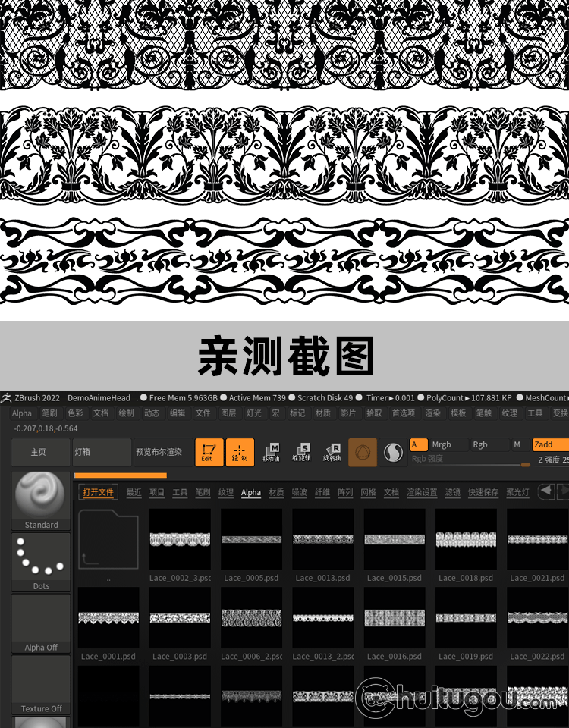Open the Alpha Off selector
Image resolution: width=569 pixels, height=728 pixels.
41,623
